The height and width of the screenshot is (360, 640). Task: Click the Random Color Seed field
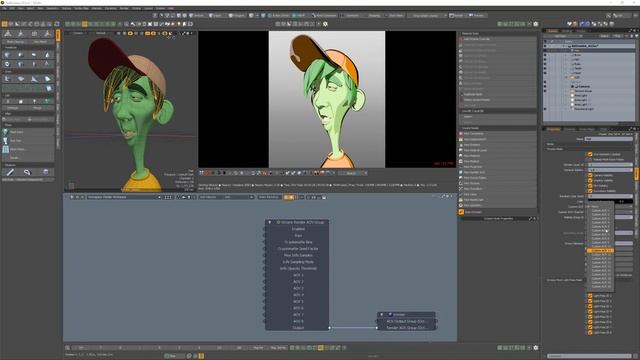point(611,196)
